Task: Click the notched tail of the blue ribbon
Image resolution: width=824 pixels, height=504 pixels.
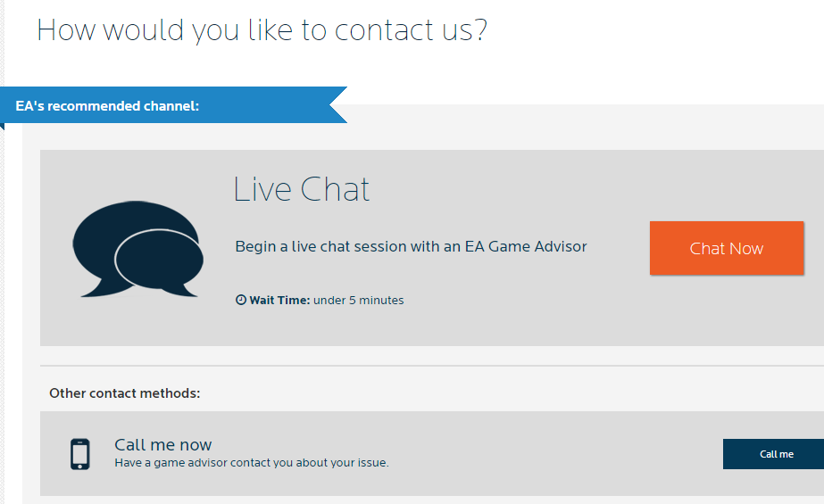Action: 337,105
